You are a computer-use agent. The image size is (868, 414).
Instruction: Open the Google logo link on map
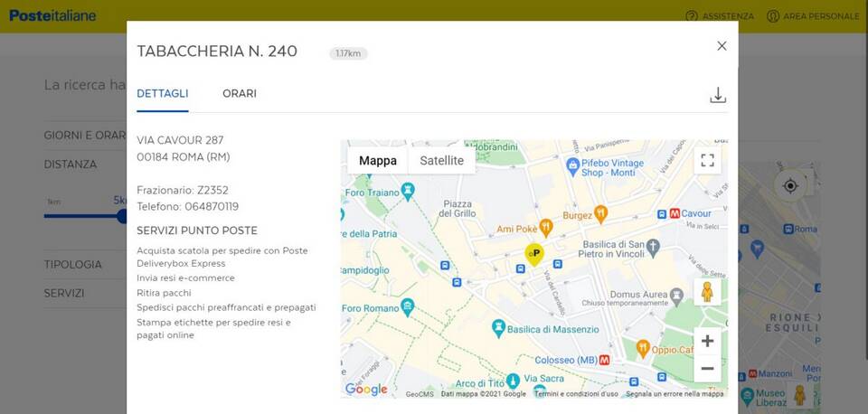click(x=366, y=389)
